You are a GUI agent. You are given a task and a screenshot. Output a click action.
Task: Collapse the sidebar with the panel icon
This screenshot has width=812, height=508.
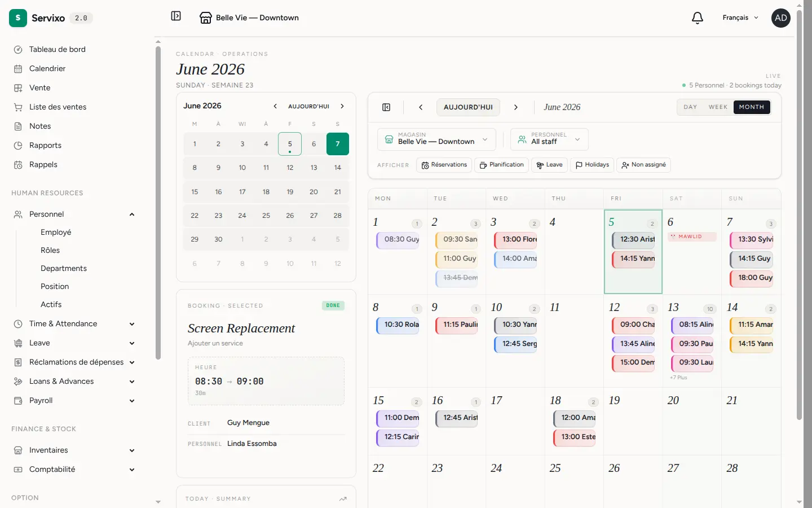[x=176, y=16]
